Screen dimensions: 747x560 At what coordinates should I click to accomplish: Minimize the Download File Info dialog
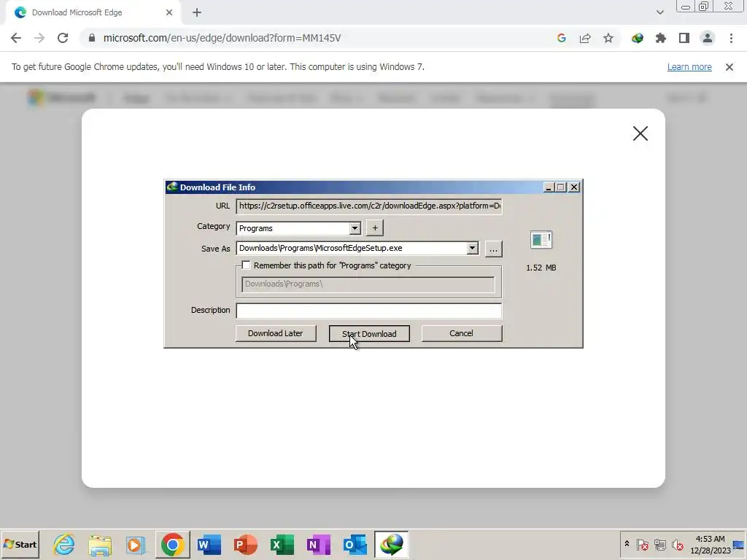549,187
